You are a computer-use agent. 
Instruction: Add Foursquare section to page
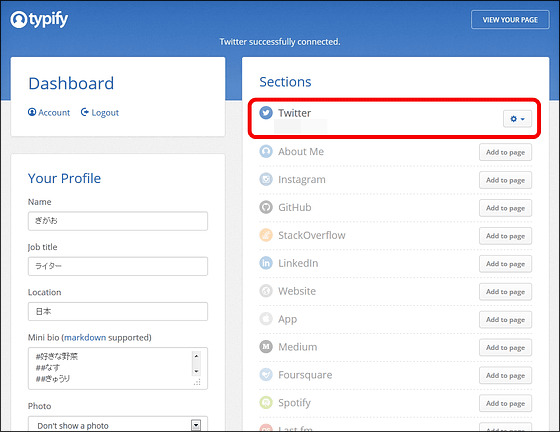505,376
